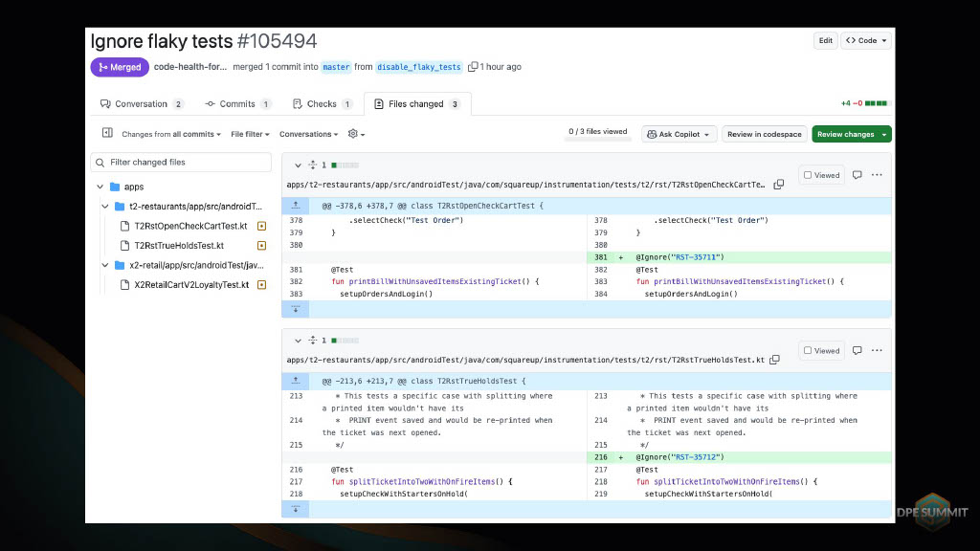Collapse the x2-retail folder in tree
Viewport: 980px width, 551px height.
coord(105,266)
